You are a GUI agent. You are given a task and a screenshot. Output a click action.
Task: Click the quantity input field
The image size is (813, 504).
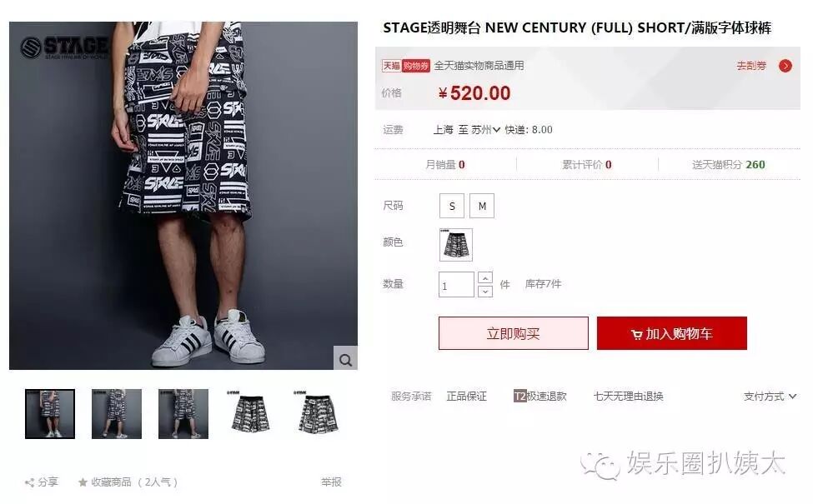pos(456,284)
